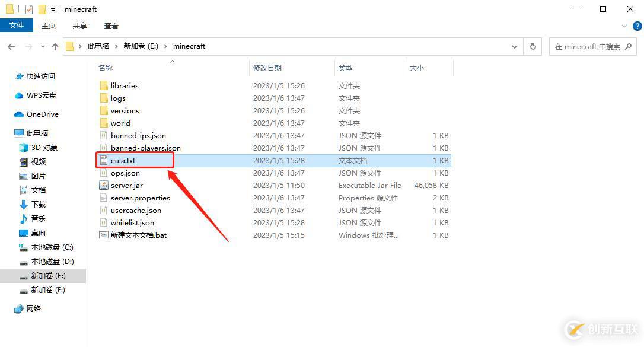Go up one folder level arrow
This screenshot has height=347, width=644.
point(55,47)
